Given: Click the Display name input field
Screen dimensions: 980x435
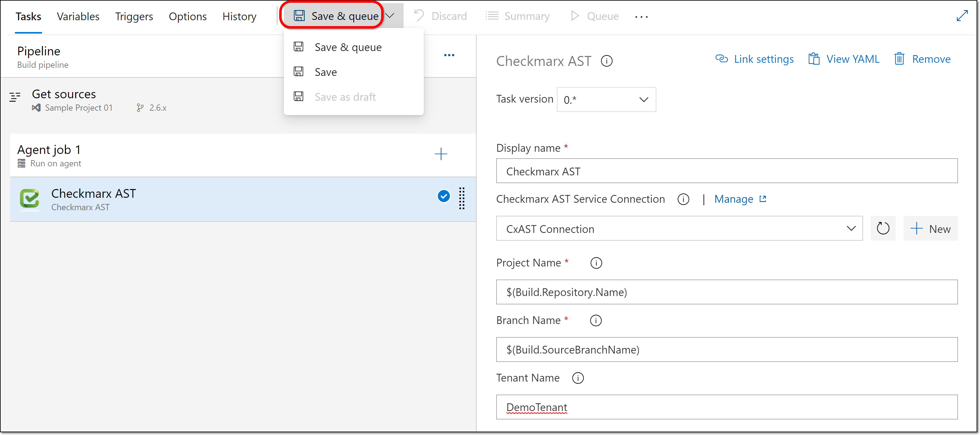Looking at the screenshot, I should (727, 171).
